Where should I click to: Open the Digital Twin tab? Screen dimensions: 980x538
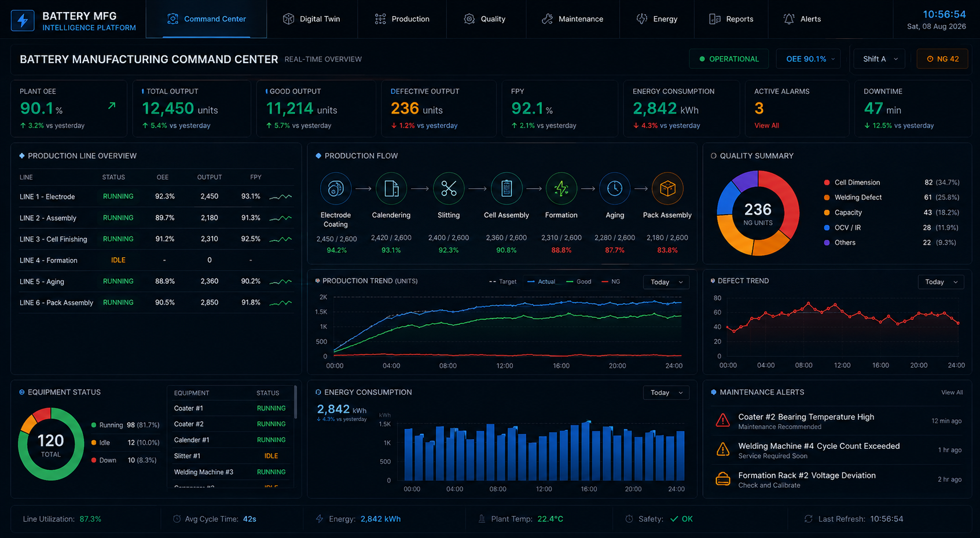pos(311,19)
